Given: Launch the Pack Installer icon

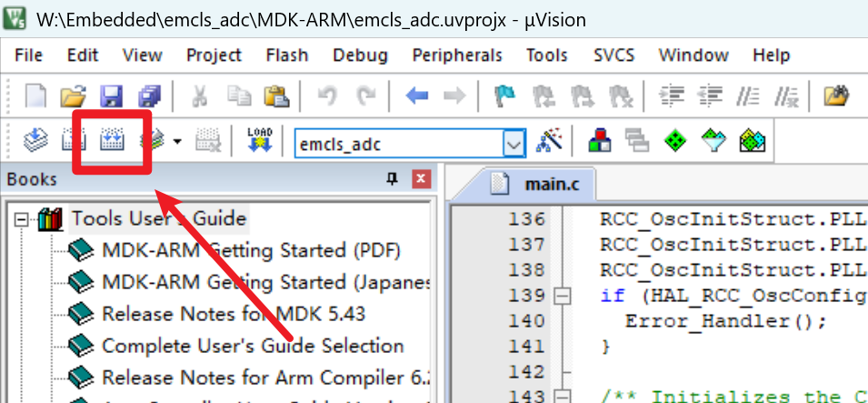Looking at the screenshot, I should [x=753, y=140].
